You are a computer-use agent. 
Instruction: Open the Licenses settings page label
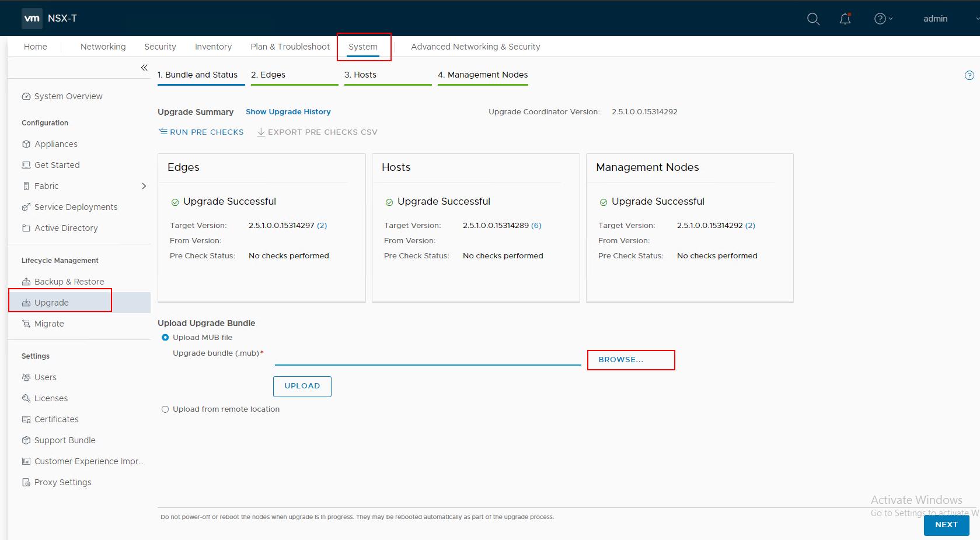click(51, 398)
